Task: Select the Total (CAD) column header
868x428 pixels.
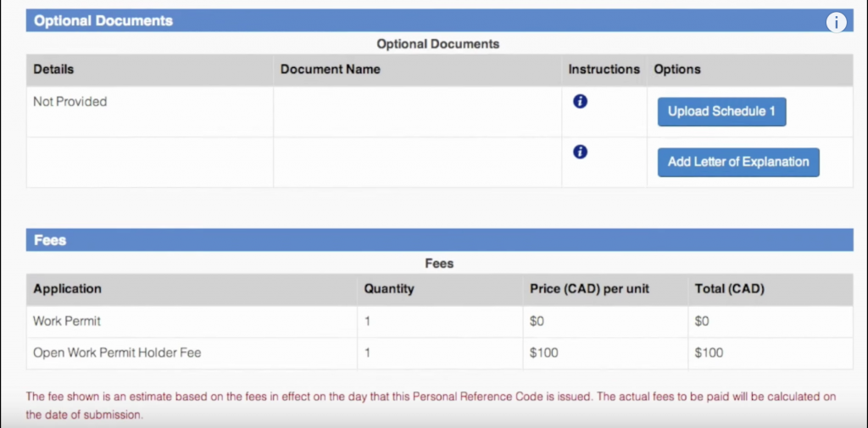Action: [729, 289]
